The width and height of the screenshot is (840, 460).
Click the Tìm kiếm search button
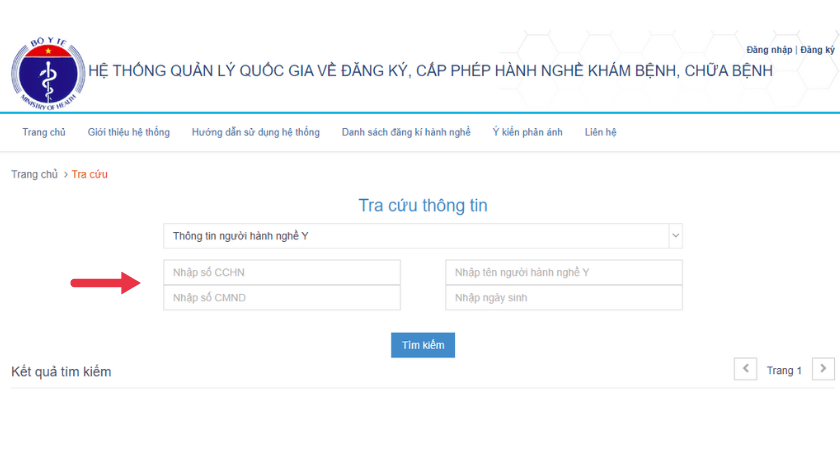click(x=423, y=345)
